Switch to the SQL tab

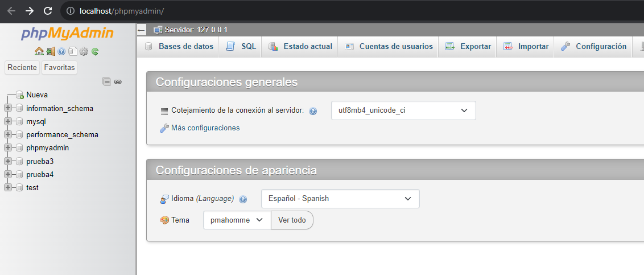(x=241, y=47)
